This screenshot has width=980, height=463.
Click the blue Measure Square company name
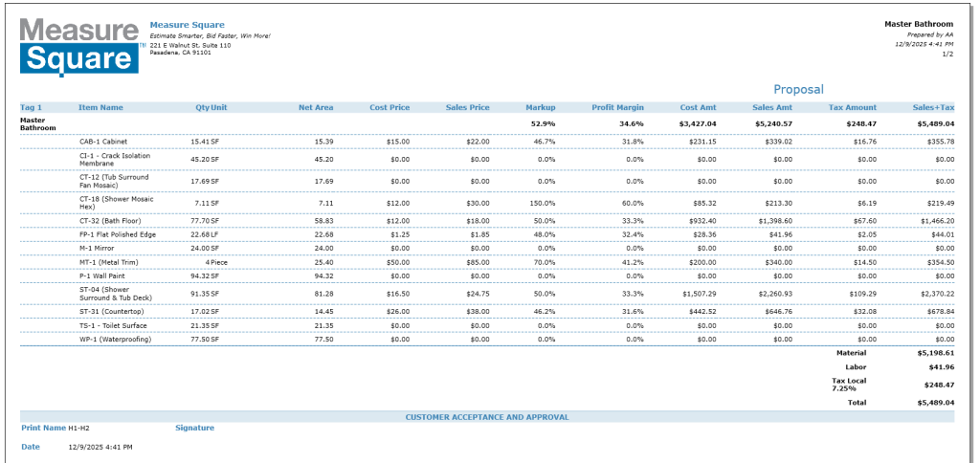(187, 25)
